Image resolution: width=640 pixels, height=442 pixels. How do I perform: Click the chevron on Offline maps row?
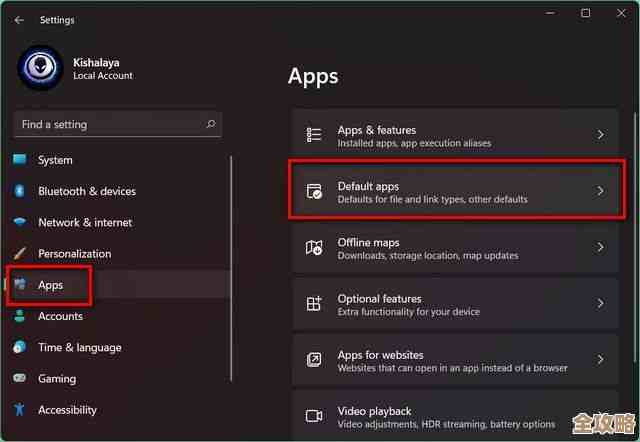(600, 247)
